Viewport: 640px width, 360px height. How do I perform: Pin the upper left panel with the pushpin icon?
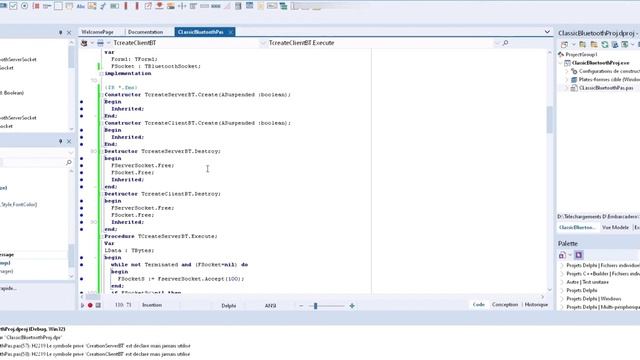60,32
